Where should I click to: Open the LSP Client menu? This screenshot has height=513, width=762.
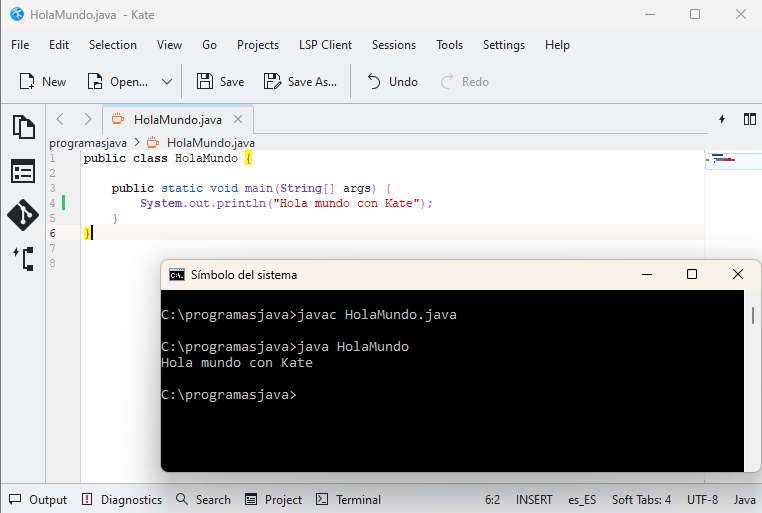tap(325, 45)
